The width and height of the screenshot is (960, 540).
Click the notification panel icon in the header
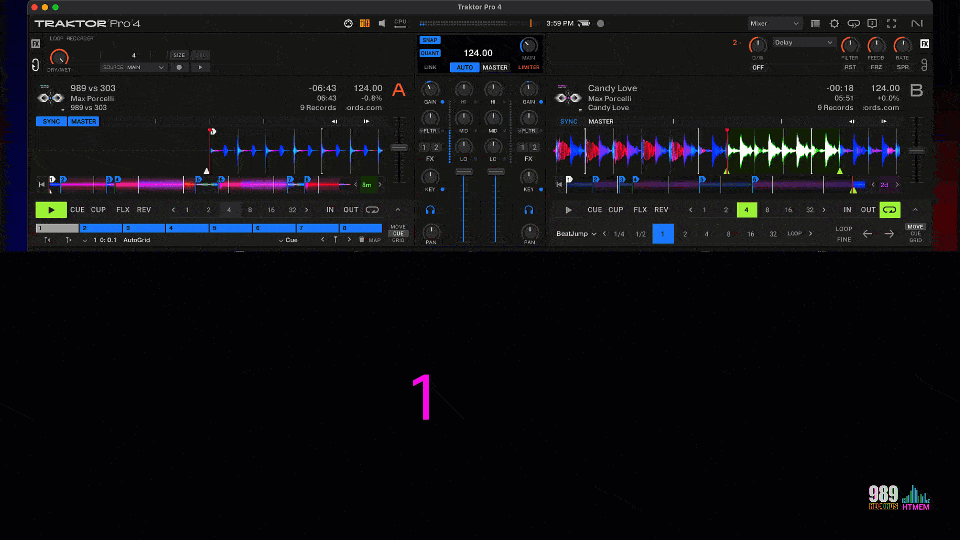pos(872,23)
